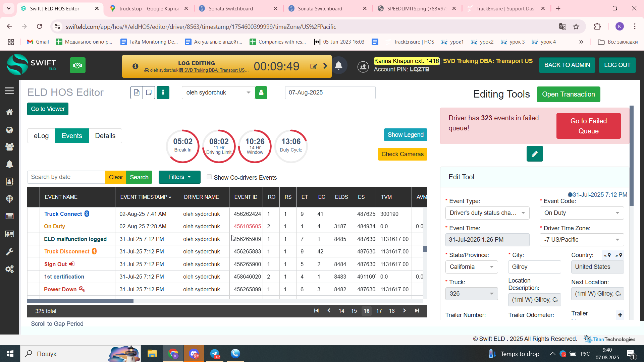Click the edit pencil icon beside the timer
644x362 pixels.
[x=314, y=66]
